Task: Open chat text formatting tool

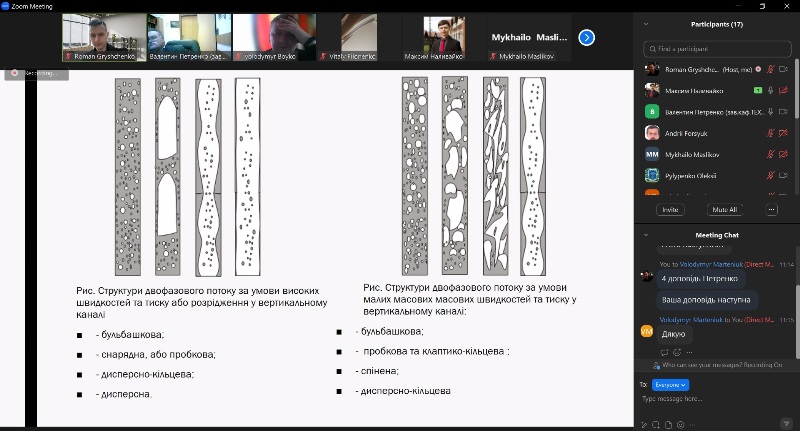Action: pyautogui.click(x=644, y=424)
